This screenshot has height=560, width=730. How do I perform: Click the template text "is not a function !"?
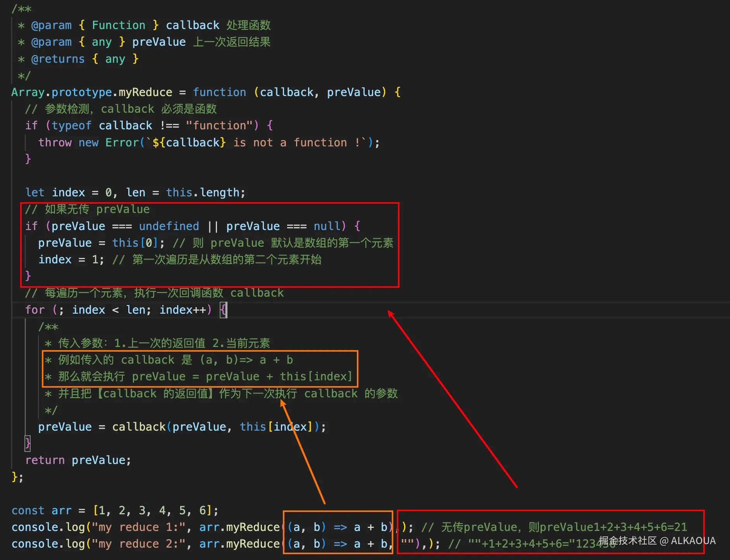pos(297,143)
